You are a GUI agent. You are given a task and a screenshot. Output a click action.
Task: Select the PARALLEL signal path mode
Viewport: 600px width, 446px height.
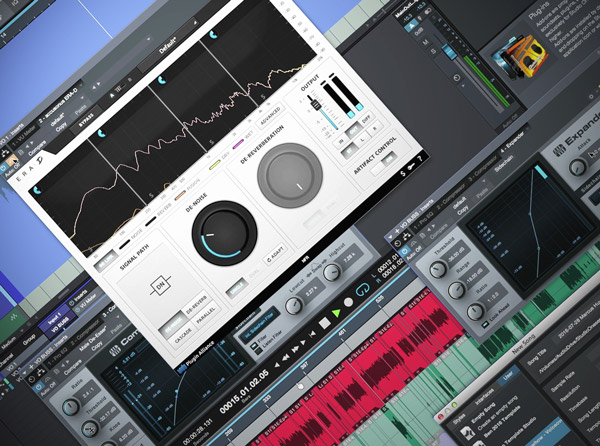[x=206, y=316]
